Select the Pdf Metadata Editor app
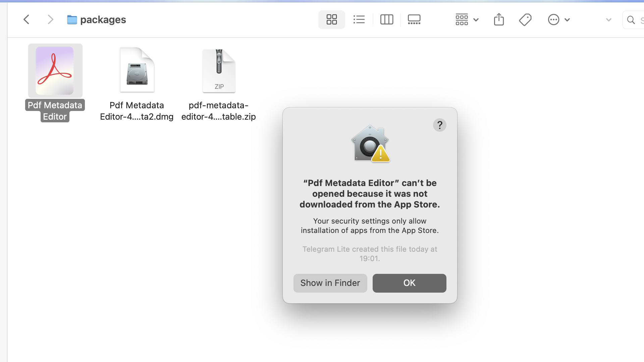The width and height of the screenshot is (644, 362). click(55, 71)
